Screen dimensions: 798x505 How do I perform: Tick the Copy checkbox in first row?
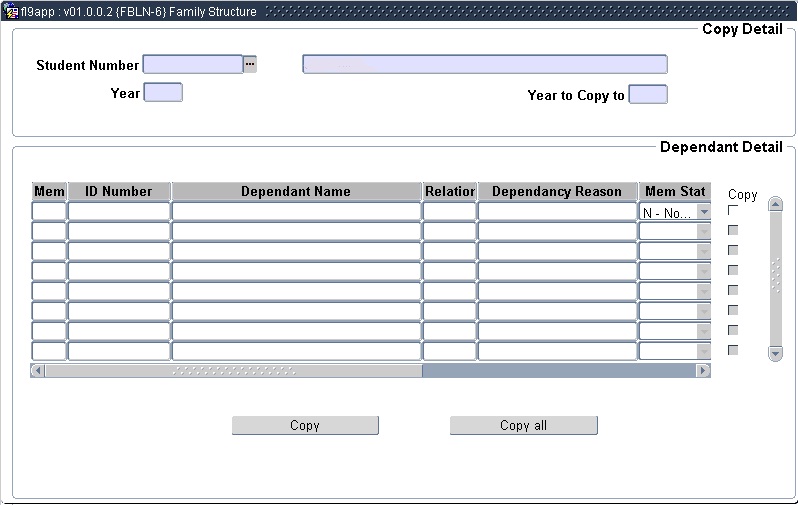pyautogui.click(x=733, y=210)
